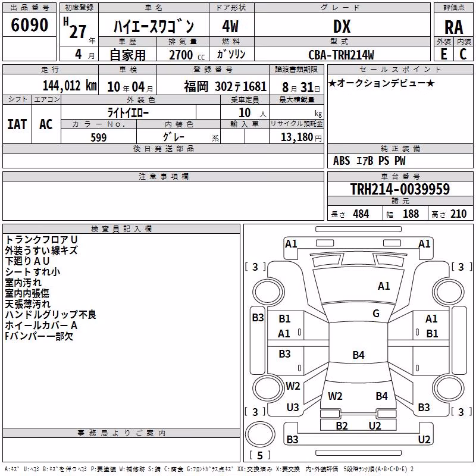Select the exterior rating E
This screenshot has height=476, width=476.
tap(443, 54)
